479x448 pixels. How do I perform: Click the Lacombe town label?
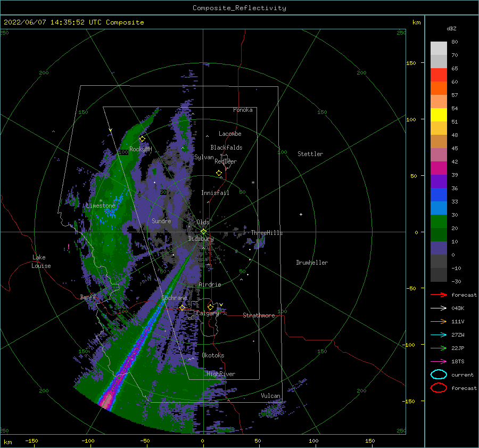click(x=230, y=134)
